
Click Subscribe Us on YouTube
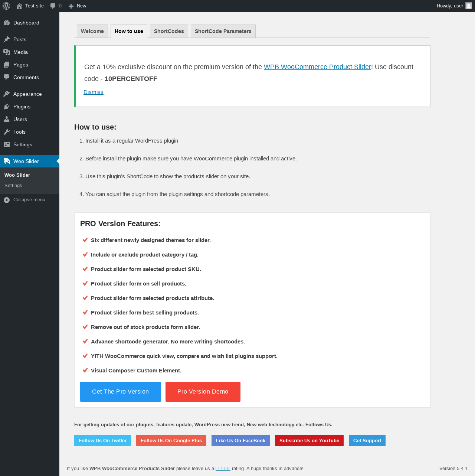point(309,441)
